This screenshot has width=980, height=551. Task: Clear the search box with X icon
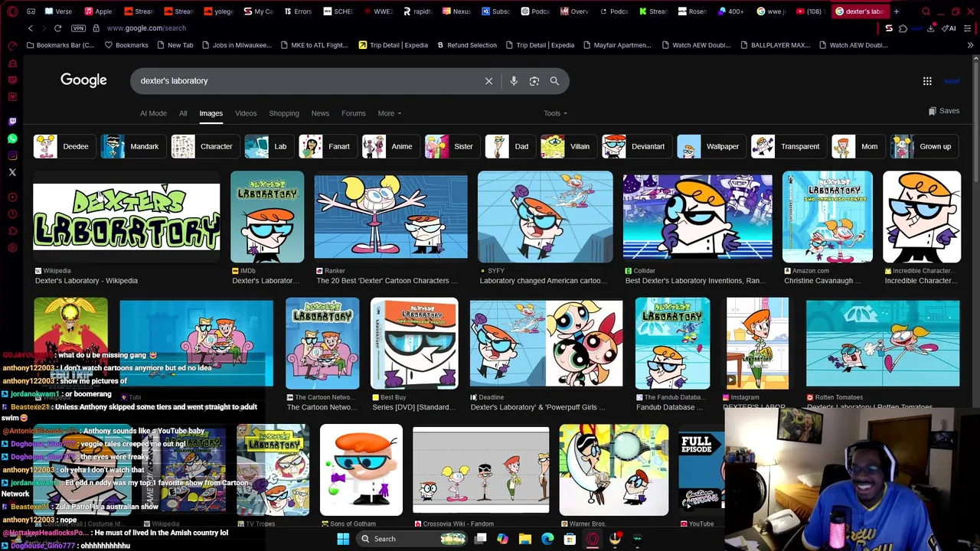tap(488, 80)
